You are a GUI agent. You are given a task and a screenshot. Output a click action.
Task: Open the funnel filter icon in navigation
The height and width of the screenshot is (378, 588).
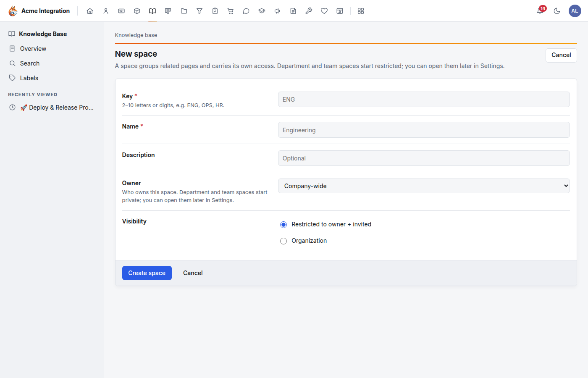tap(199, 11)
